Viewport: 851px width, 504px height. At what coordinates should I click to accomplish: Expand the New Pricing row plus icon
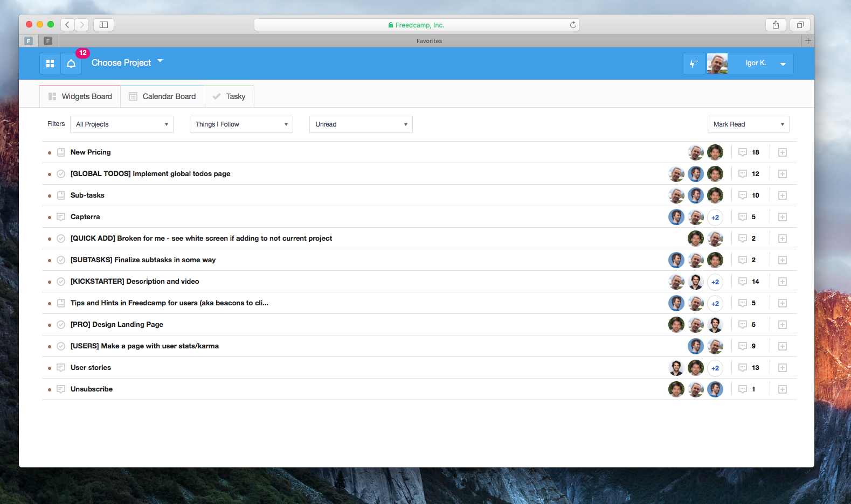pos(783,152)
